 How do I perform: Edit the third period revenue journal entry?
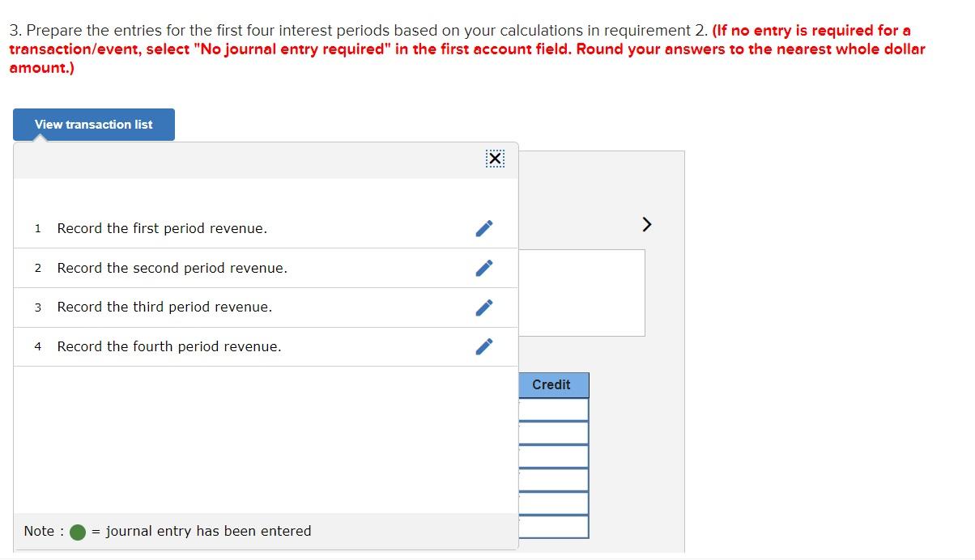pyautogui.click(x=483, y=308)
